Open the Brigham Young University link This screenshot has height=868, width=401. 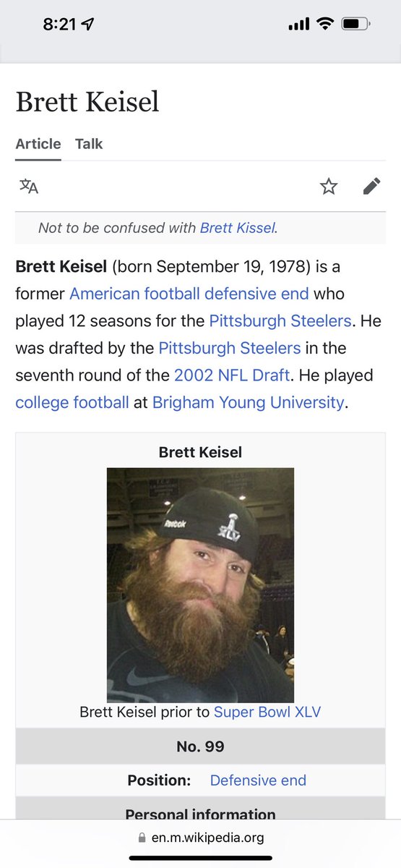tap(249, 402)
